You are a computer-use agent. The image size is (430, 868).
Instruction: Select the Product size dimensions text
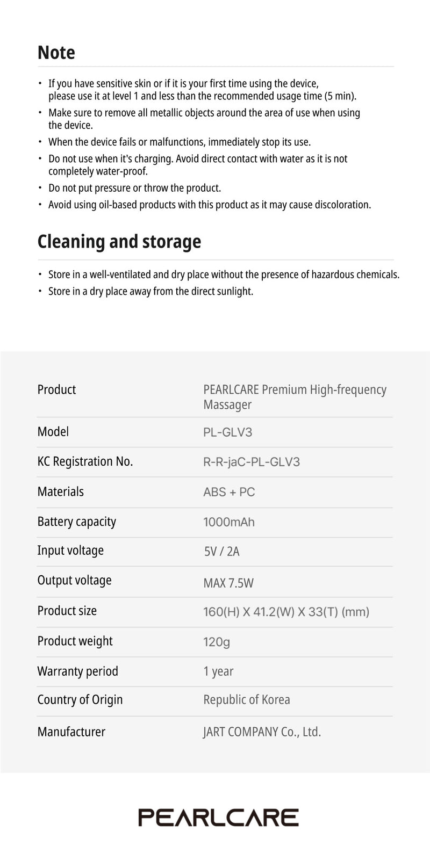pos(286,612)
